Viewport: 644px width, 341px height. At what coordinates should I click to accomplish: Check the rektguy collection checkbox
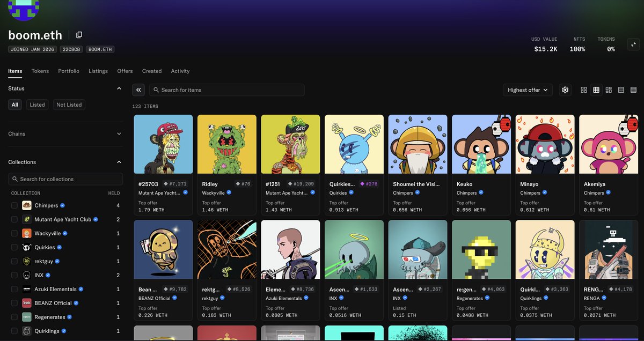click(14, 261)
